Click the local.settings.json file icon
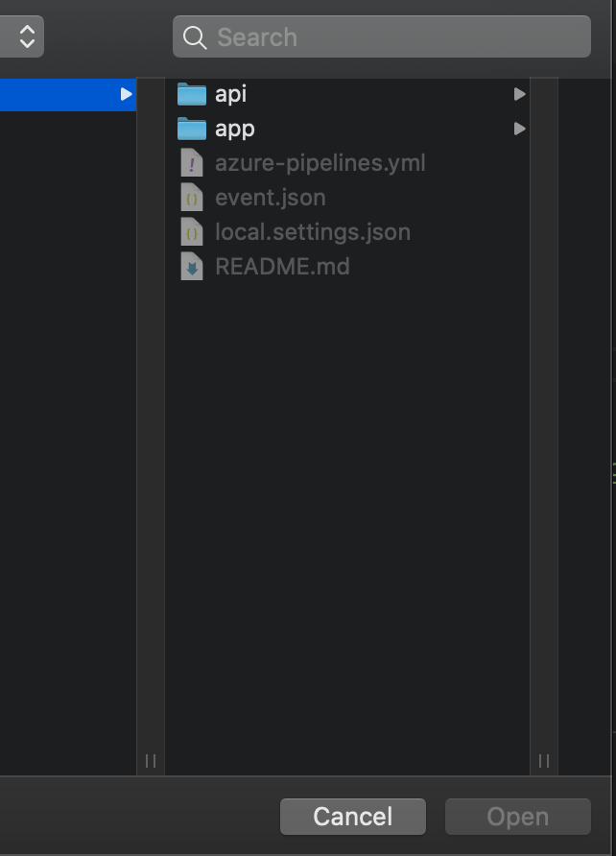The height and width of the screenshot is (856, 616). 191,231
